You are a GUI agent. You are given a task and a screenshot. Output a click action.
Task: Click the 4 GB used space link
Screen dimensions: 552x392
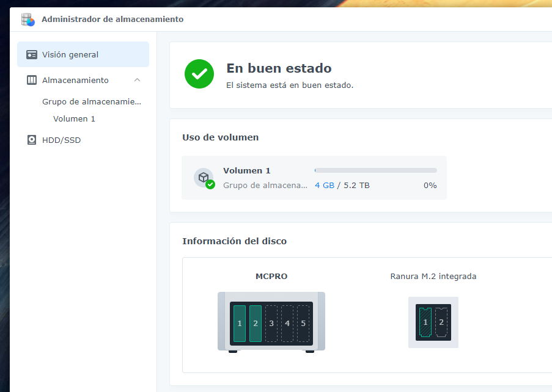pyautogui.click(x=324, y=186)
